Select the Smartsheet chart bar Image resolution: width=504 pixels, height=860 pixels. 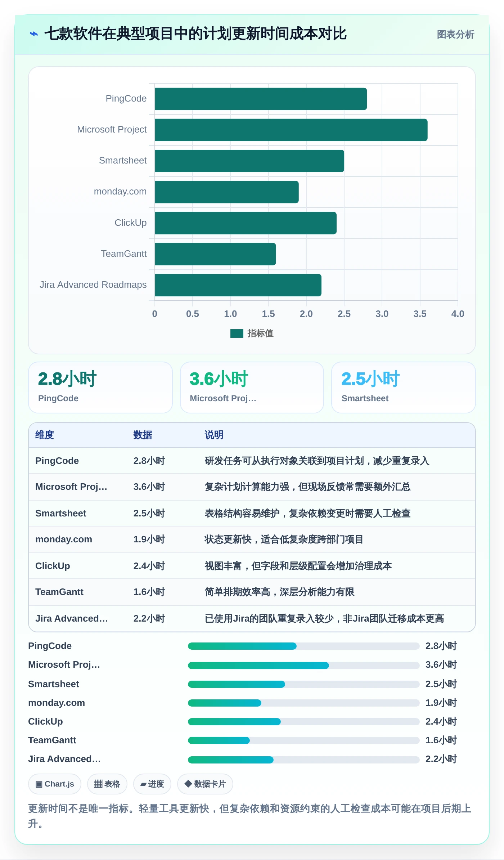[249, 161]
